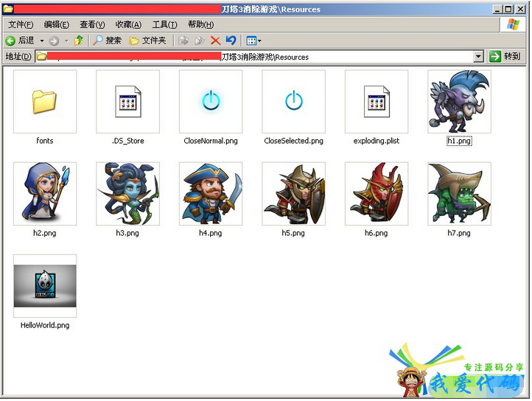532x401 pixels.
Task: Select the h7.png green shark-hood thumbnail
Action: (x=459, y=194)
